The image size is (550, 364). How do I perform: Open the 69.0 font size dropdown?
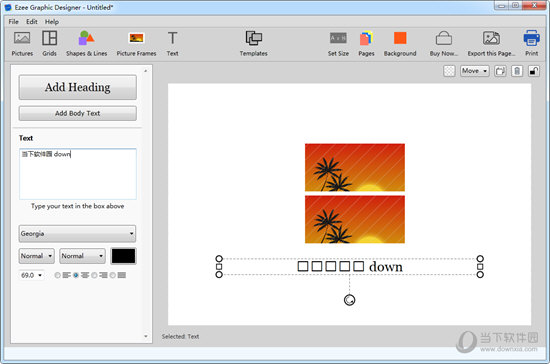pyautogui.click(x=31, y=275)
